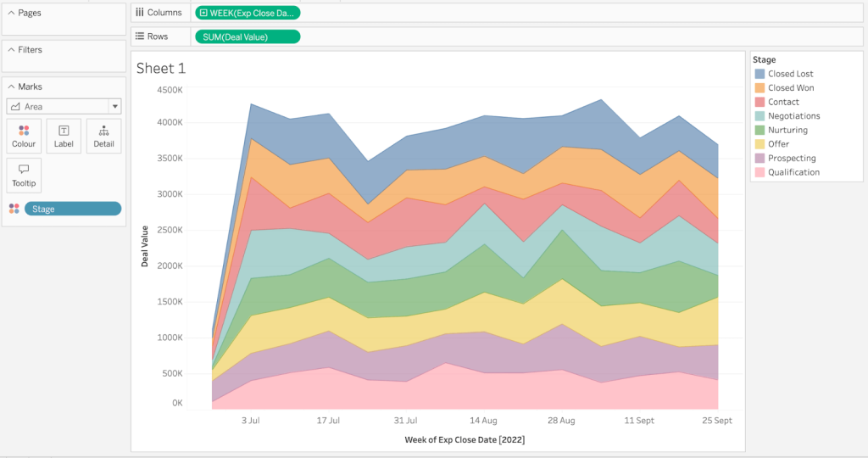
Task: Select the Nurturing legend label
Action: coord(787,130)
